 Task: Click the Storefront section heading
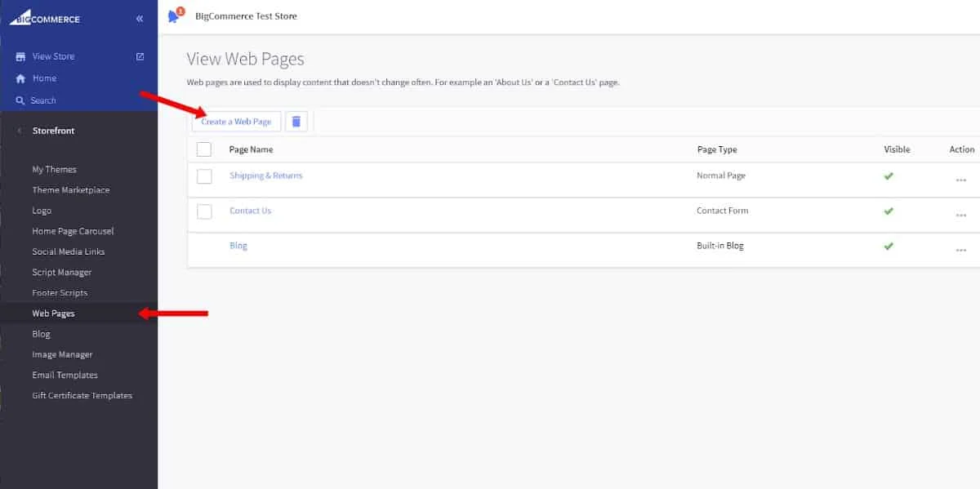click(53, 131)
